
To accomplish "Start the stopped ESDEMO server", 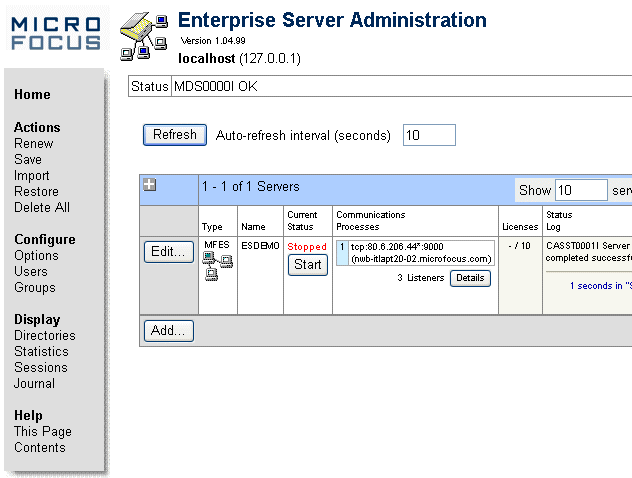I will (308, 265).
